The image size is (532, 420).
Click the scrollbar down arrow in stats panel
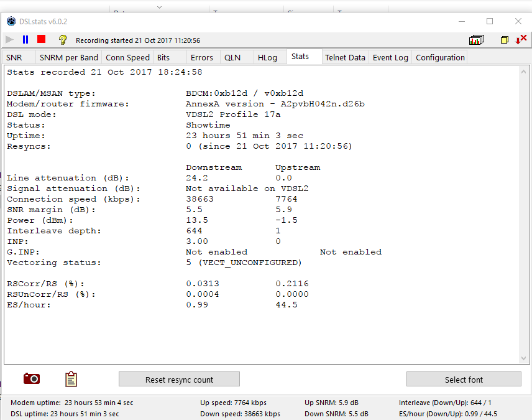pyautogui.click(x=523, y=358)
